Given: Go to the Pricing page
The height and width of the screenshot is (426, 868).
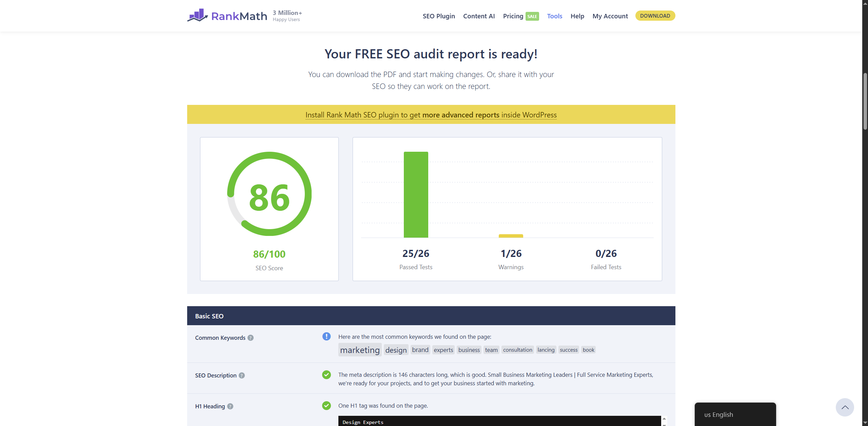Looking at the screenshot, I should (x=513, y=16).
